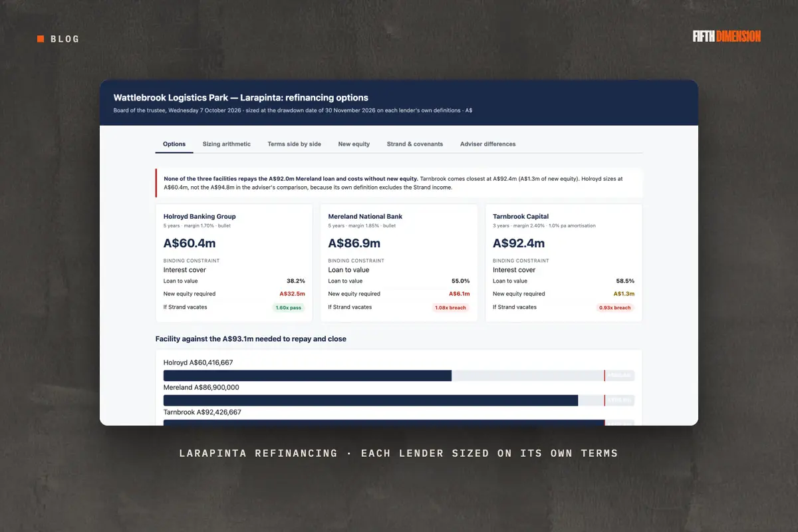Click the Holroyd facility progress bar

point(399,376)
